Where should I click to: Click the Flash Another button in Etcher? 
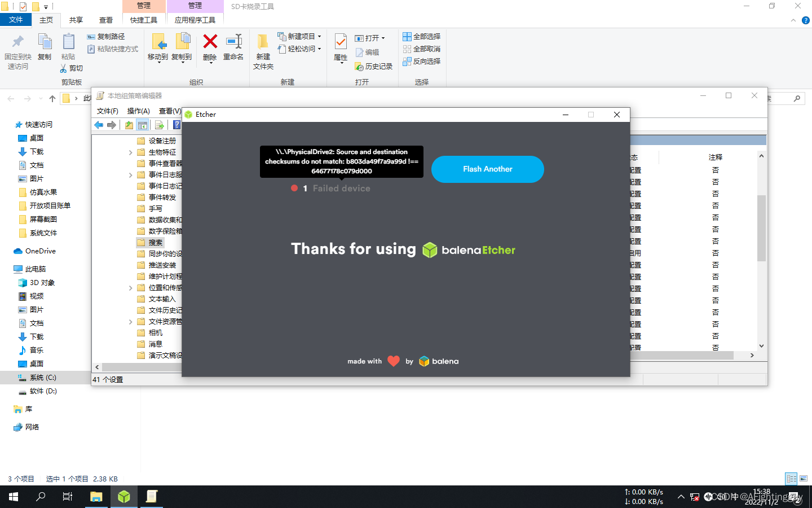(487, 169)
